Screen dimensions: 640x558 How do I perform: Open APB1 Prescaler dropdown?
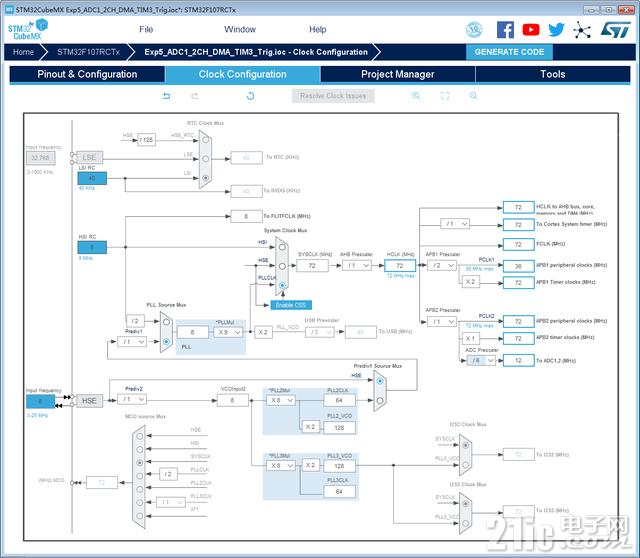[x=442, y=266]
